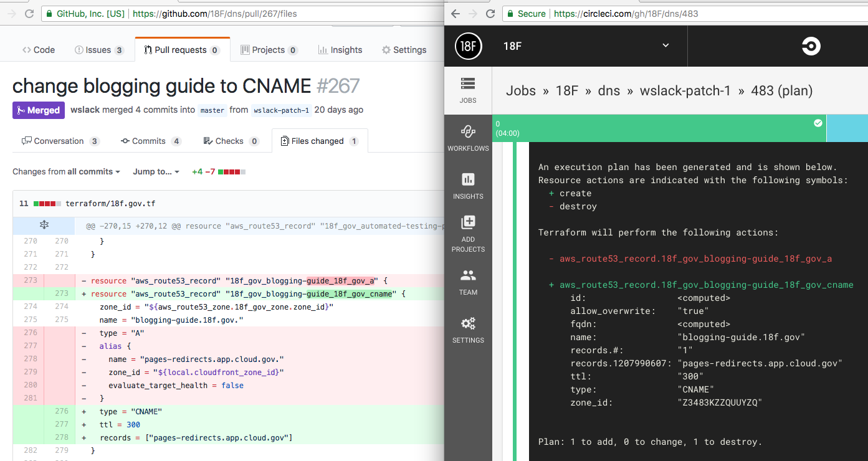868x461 pixels.
Task: Open the CircleCI Jobs sidebar icon
Action: click(x=468, y=84)
